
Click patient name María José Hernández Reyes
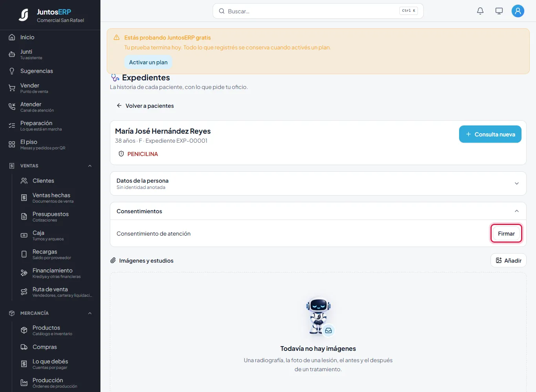click(x=163, y=131)
